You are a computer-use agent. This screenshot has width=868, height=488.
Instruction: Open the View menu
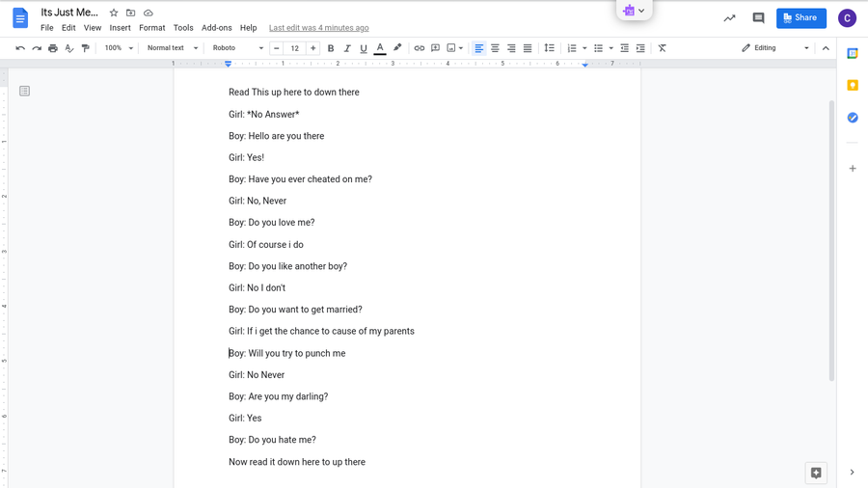[93, 28]
